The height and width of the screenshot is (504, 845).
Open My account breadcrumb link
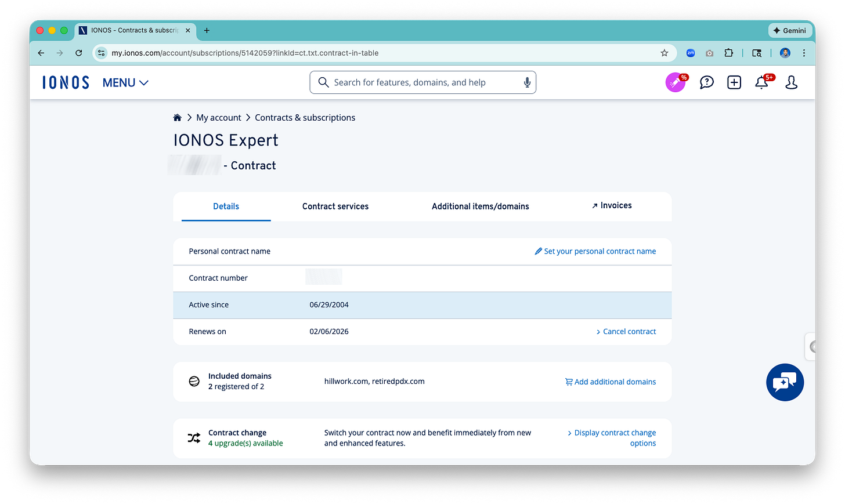pos(219,118)
